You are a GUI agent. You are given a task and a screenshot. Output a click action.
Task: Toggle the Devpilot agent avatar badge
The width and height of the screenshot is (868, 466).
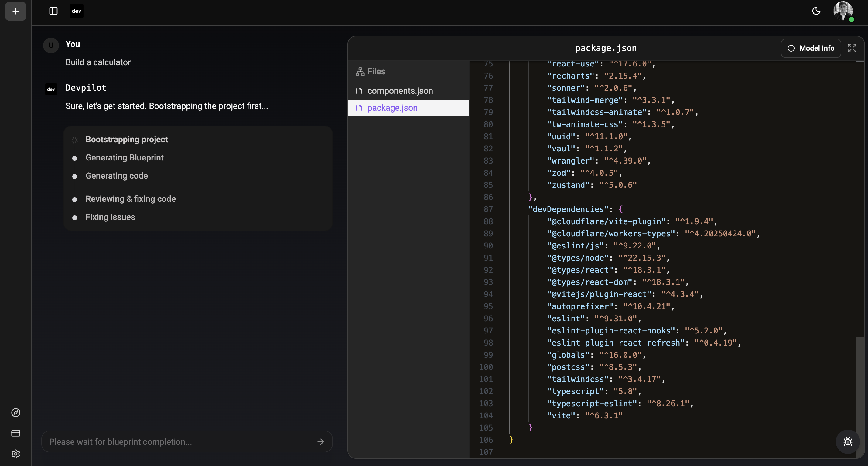click(51, 89)
